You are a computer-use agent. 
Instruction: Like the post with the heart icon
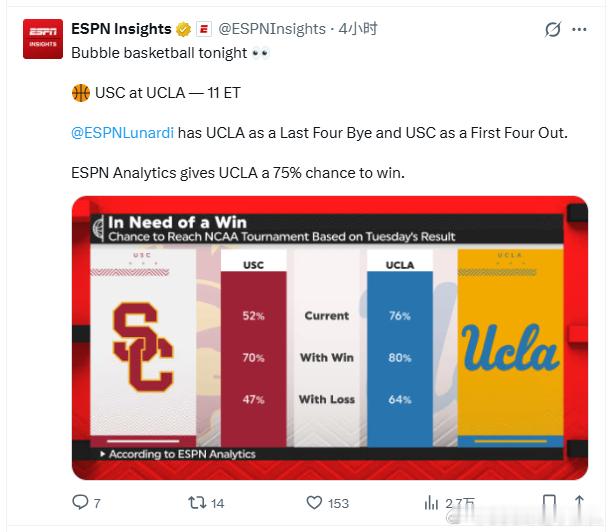pyautogui.click(x=314, y=502)
